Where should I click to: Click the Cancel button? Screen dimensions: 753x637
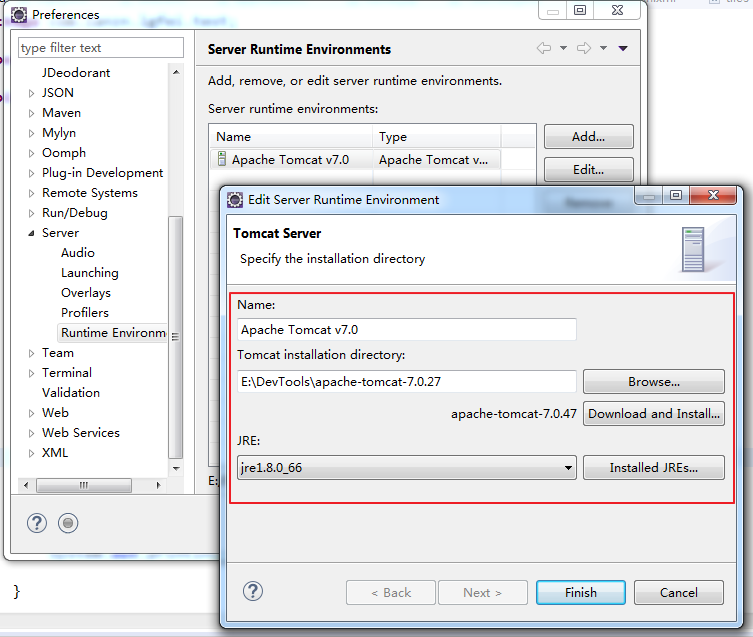click(x=679, y=592)
